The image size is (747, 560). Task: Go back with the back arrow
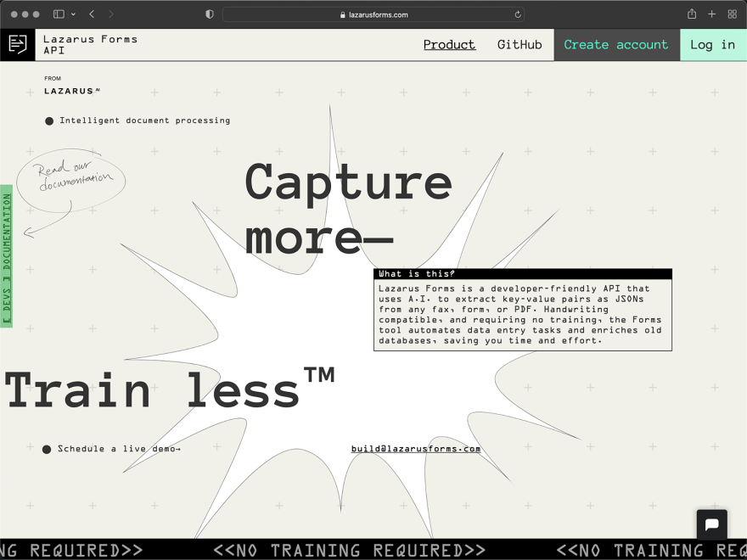(92, 14)
